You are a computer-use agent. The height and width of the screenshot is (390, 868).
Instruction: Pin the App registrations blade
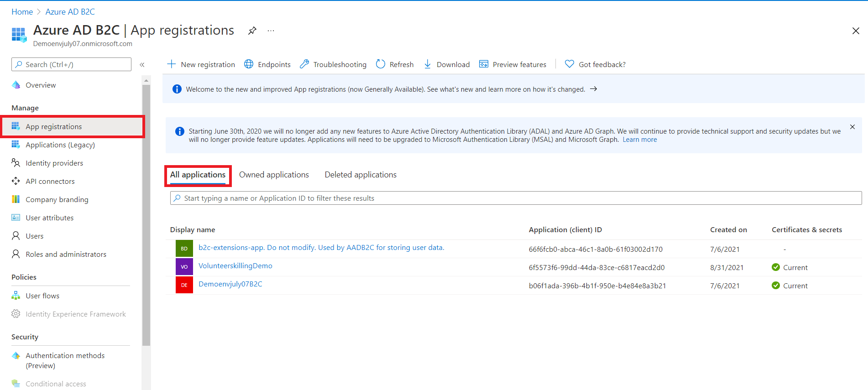(x=252, y=31)
